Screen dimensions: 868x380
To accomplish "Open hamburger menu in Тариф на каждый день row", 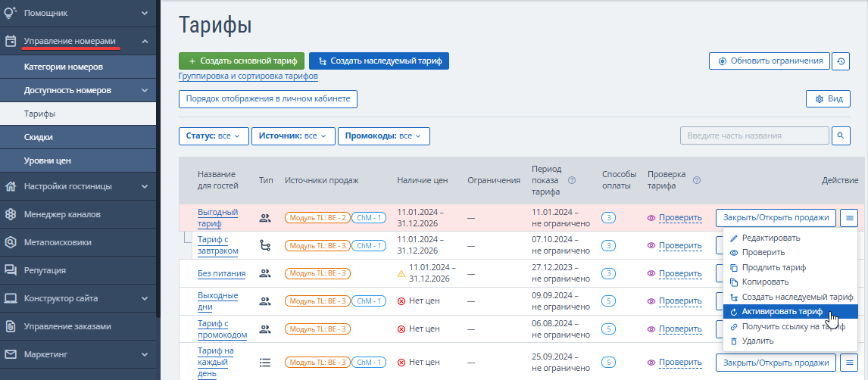I will coord(849,363).
